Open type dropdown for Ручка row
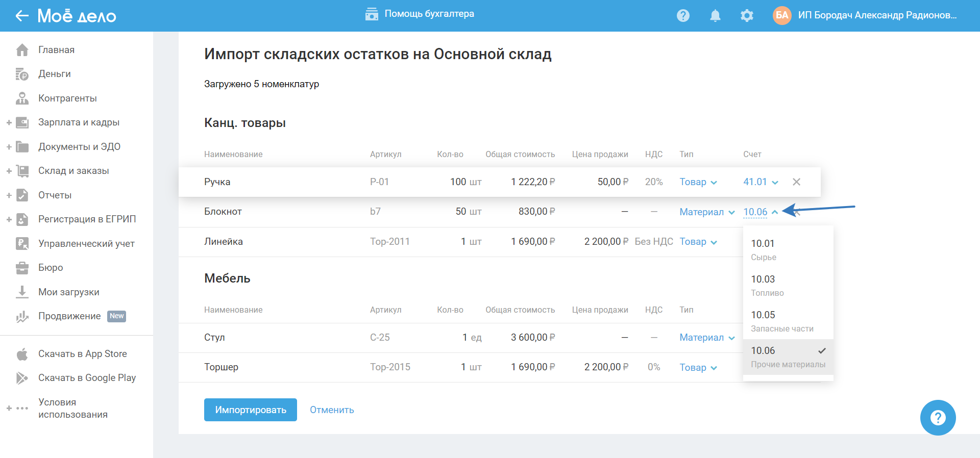 pos(698,182)
